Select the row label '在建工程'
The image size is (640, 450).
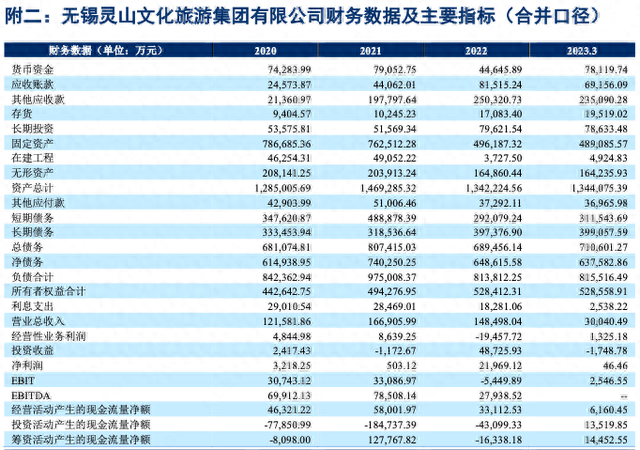pos(32,158)
